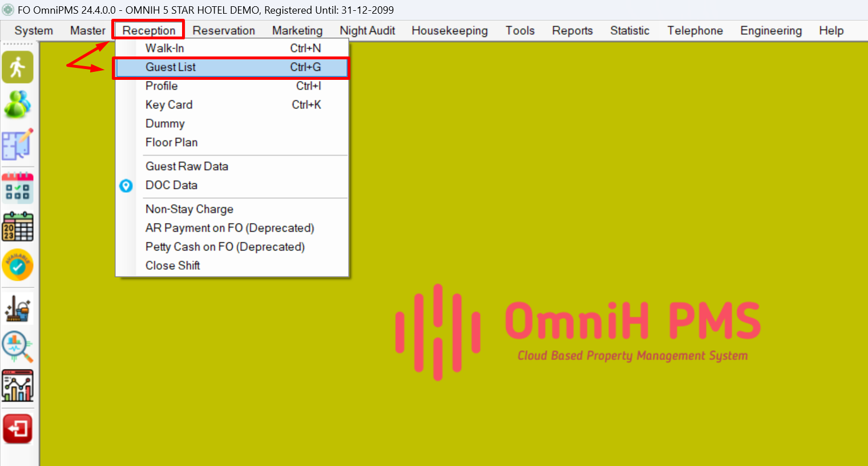This screenshot has height=466, width=868.
Task: Open Floor Plan from Reception menu
Action: point(232,143)
